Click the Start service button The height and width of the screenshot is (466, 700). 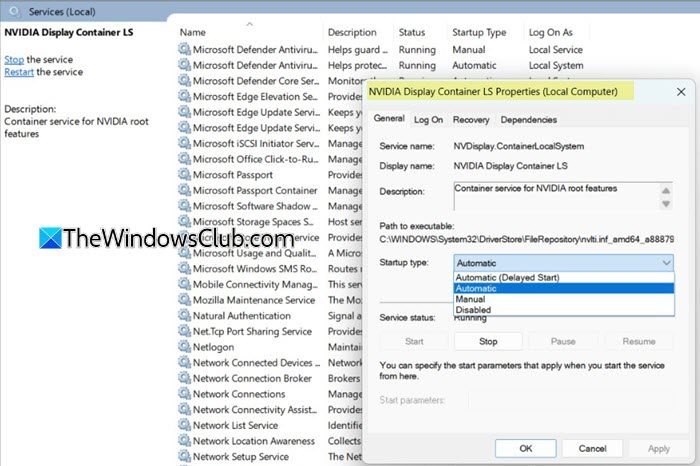click(x=414, y=341)
